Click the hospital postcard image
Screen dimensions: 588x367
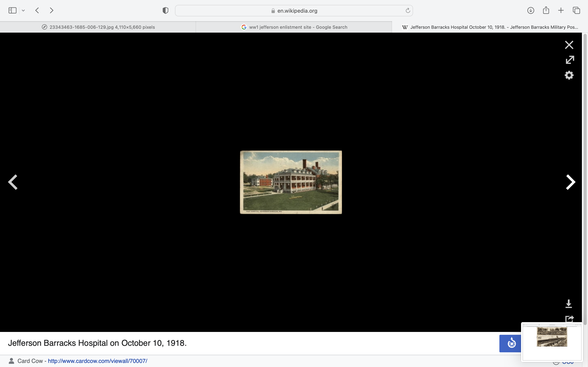(291, 182)
